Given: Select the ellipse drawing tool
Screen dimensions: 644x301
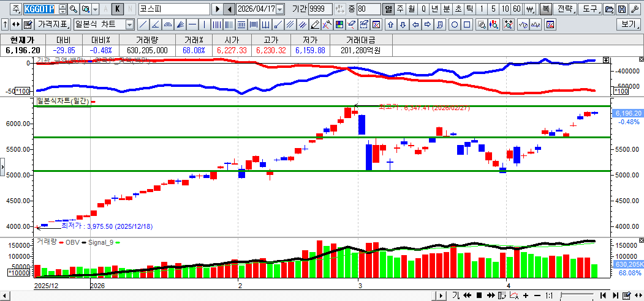Looking at the screenshot, I should [x=455, y=24].
